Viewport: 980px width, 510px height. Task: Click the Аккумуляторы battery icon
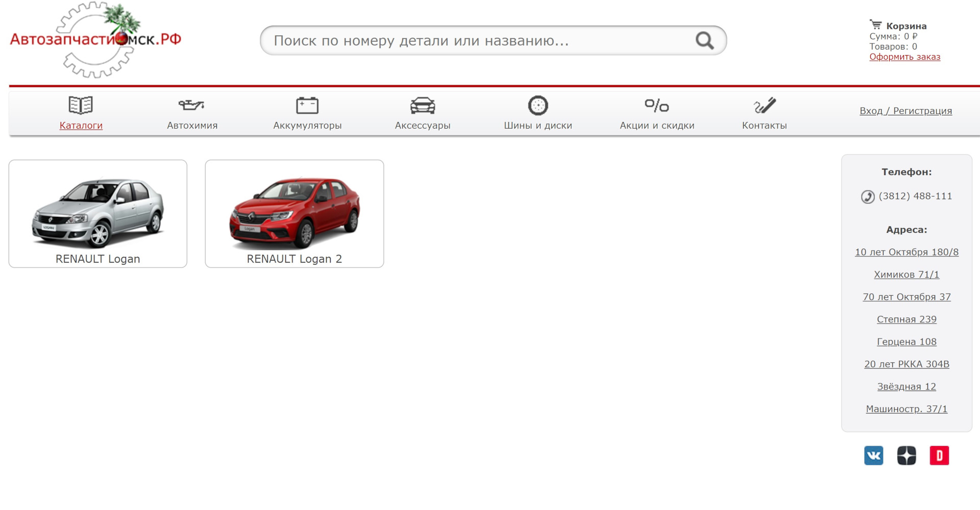[x=307, y=105]
